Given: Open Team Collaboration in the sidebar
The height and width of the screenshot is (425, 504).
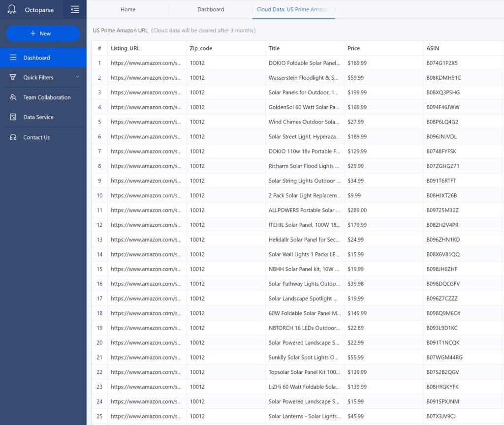Looking at the screenshot, I should [43, 97].
